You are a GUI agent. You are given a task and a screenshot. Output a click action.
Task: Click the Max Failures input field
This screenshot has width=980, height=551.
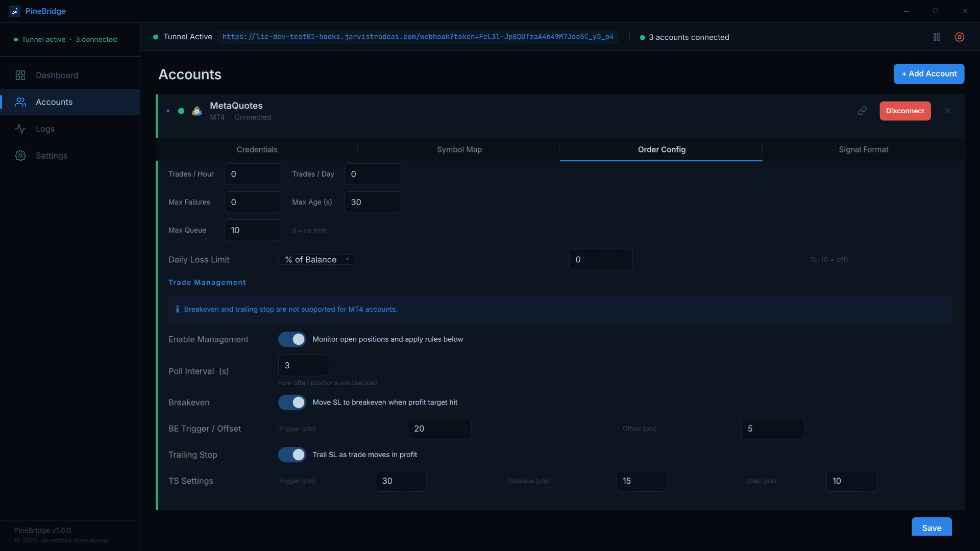(253, 202)
